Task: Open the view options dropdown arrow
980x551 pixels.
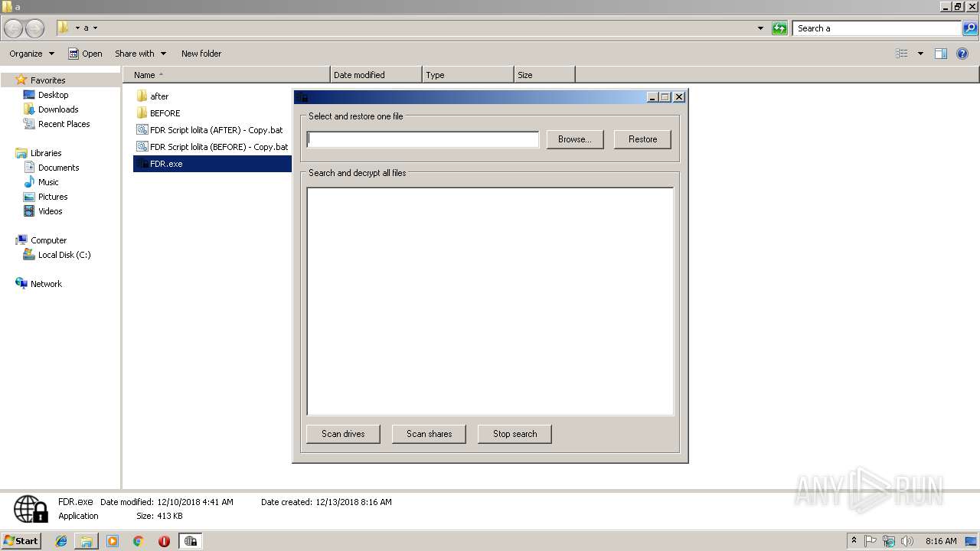Action: point(920,54)
